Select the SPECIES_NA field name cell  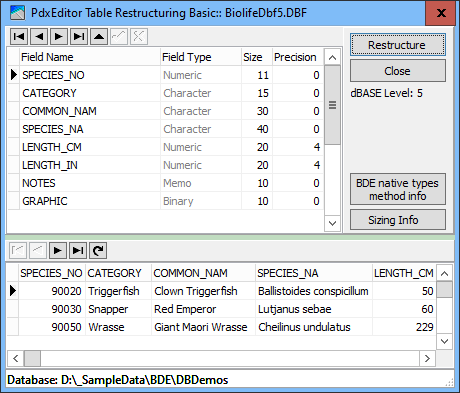point(90,129)
